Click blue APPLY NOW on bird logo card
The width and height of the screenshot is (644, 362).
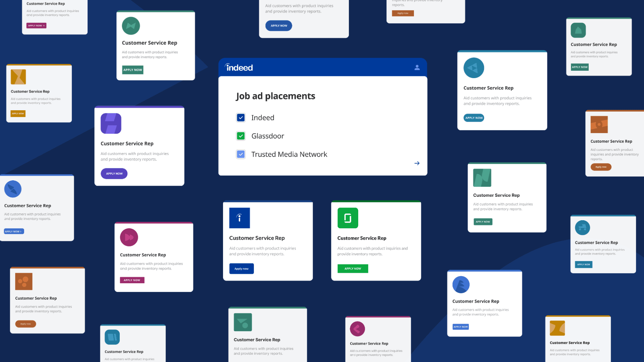pyautogui.click(x=14, y=231)
